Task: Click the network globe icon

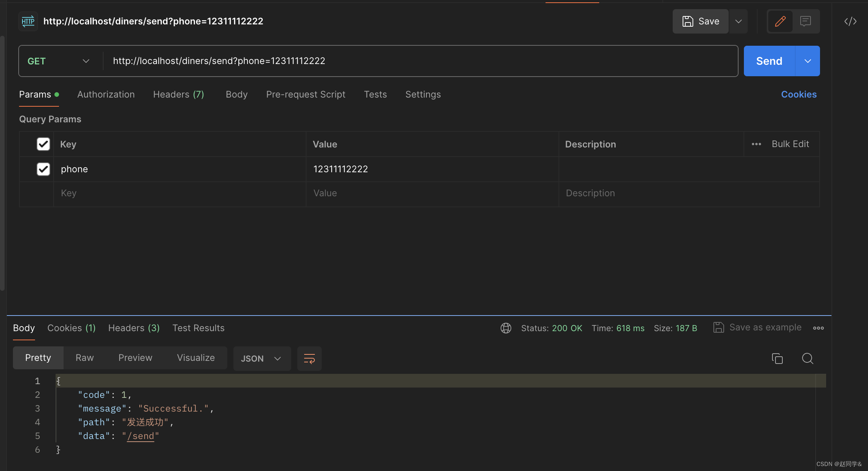Action: pos(506,328)
